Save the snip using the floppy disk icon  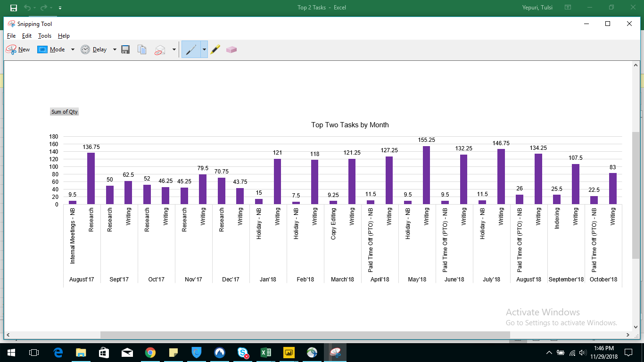(x=125, y=49)
